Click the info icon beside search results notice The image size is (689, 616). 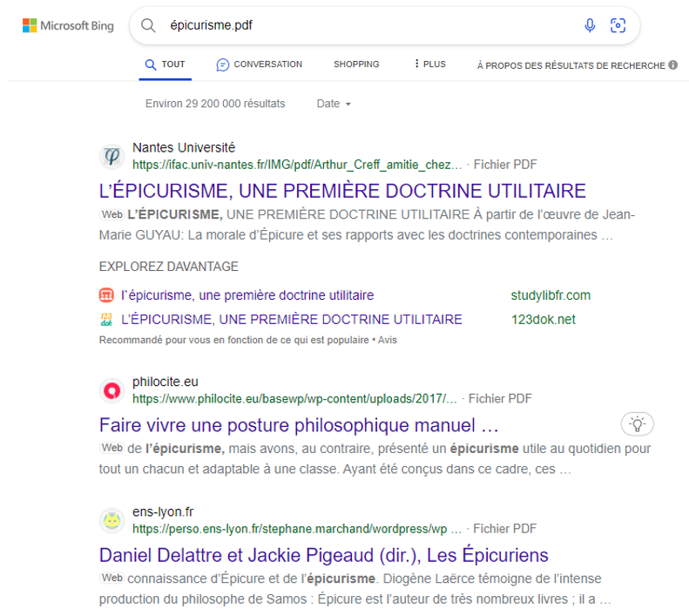tap(673, 64)
